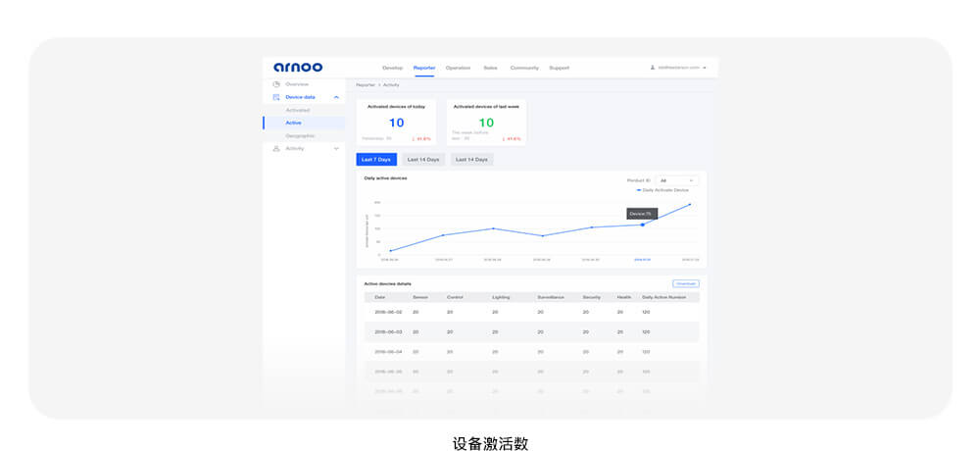This screenshot has width=980, height=451.
Task: Click the Reporter breadcrumb link
Action: (365, 85)
